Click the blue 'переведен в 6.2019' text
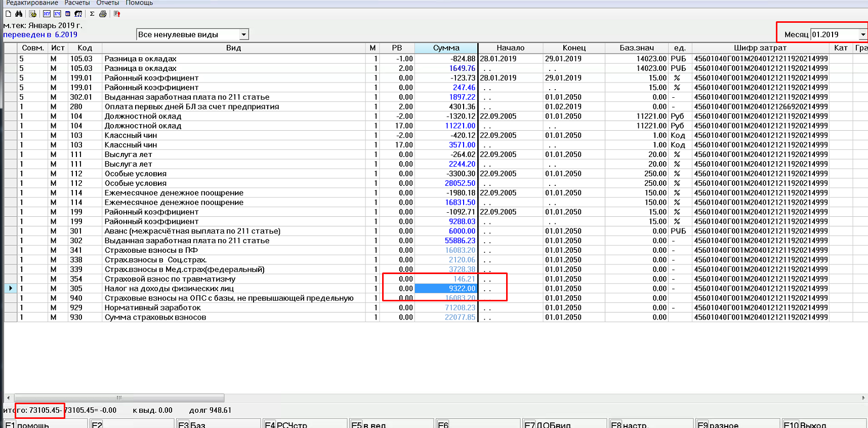Screen dimensions: 868x428 (40, 34)
